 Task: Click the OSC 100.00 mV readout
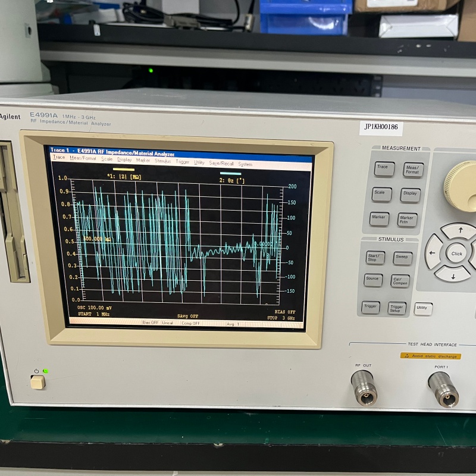tap(95, 308)
